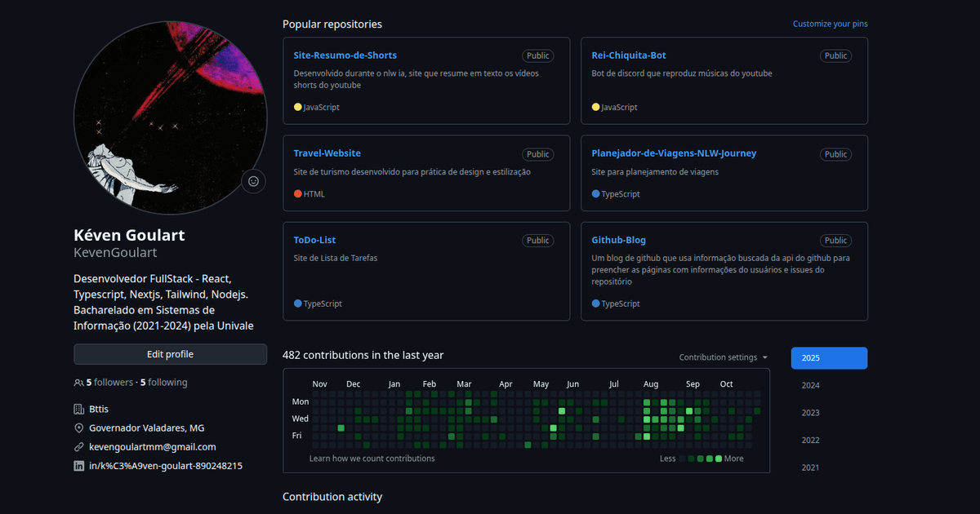
Task: Click the Edit profile button
Action: click(x=170, y=353)
